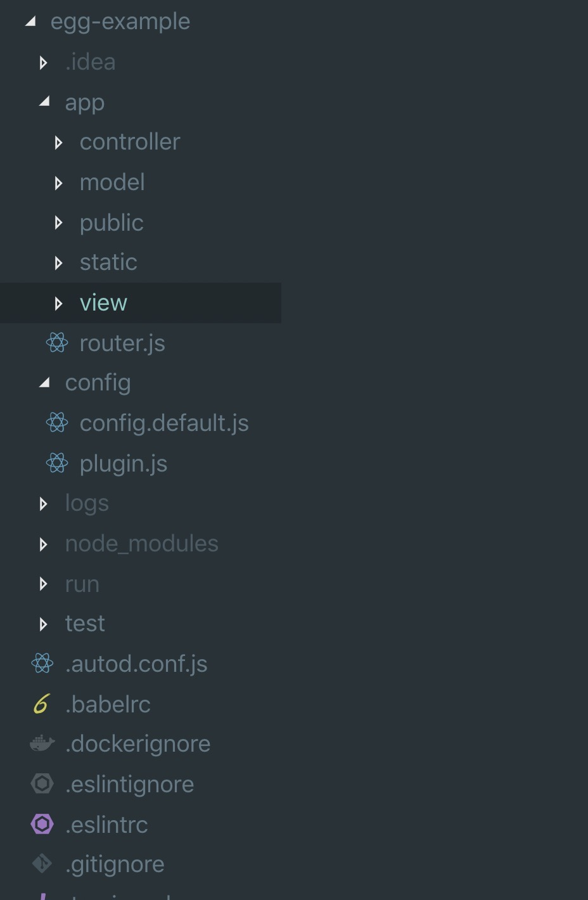
Task: Select the model folder
Action: coord(112,183)
